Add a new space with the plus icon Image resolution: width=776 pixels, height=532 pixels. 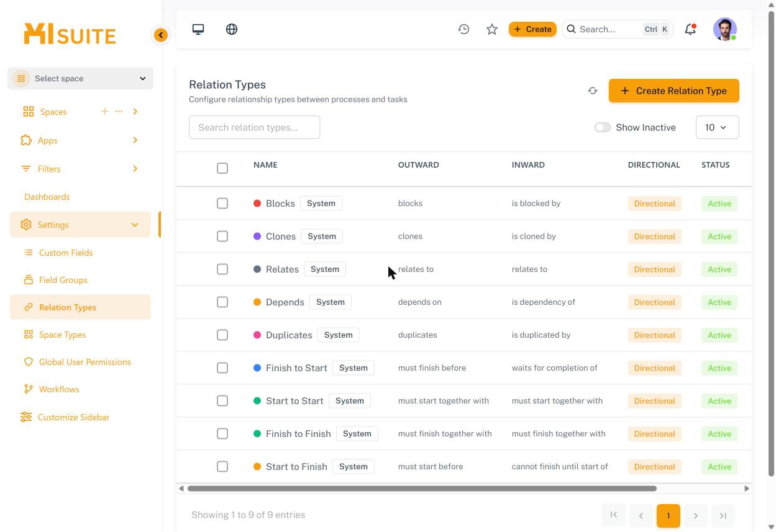point(104,111)
